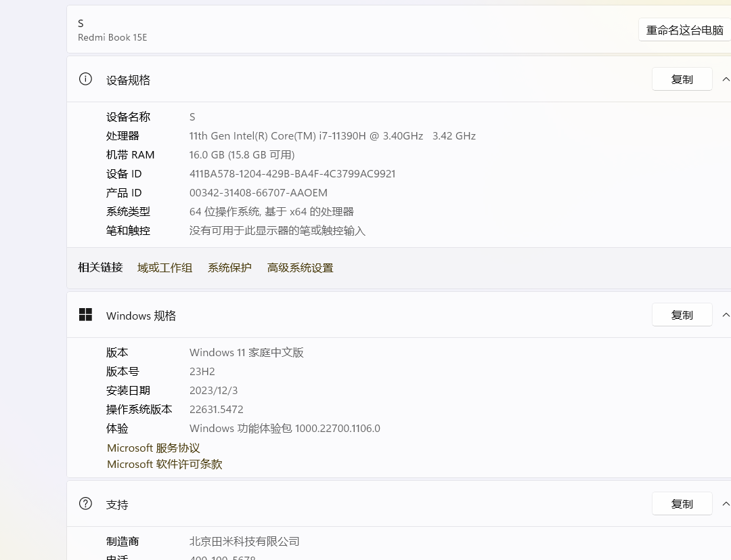
Task: Click the 设备规格 section header title
Action: tap(128, 80)
